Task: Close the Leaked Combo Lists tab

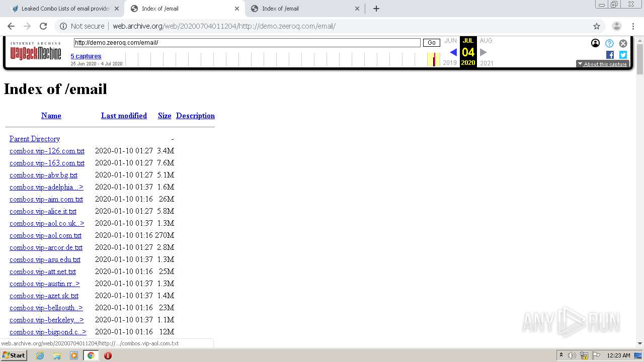Action: point(117,9)
